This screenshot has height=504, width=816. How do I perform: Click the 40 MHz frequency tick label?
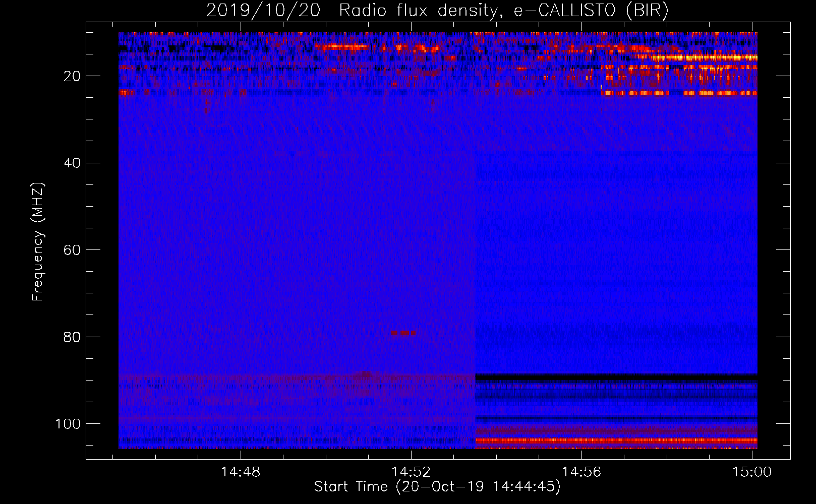click(x=72, y=163)
